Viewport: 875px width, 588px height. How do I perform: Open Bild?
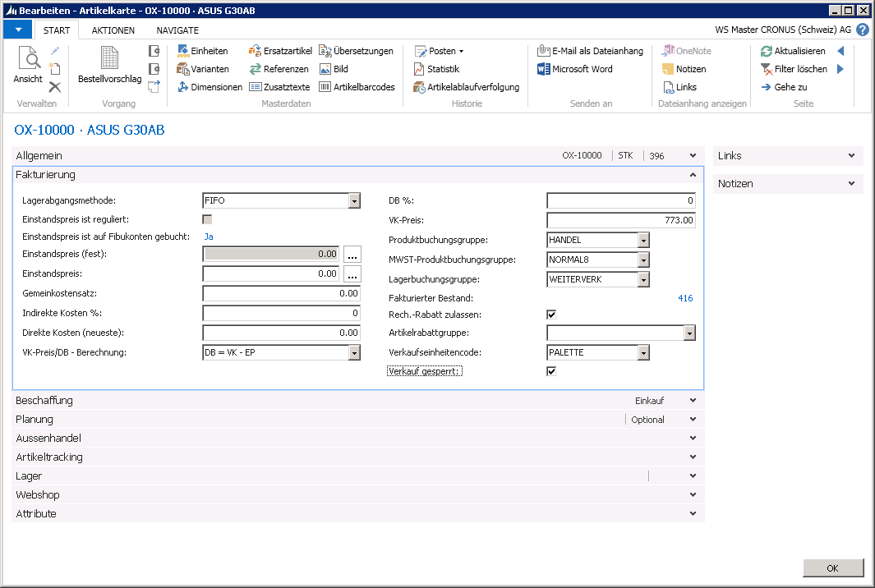point(334,69)
